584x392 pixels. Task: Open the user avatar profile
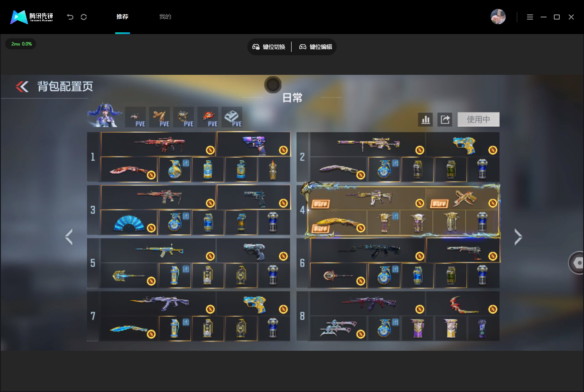tap(498, 17)
